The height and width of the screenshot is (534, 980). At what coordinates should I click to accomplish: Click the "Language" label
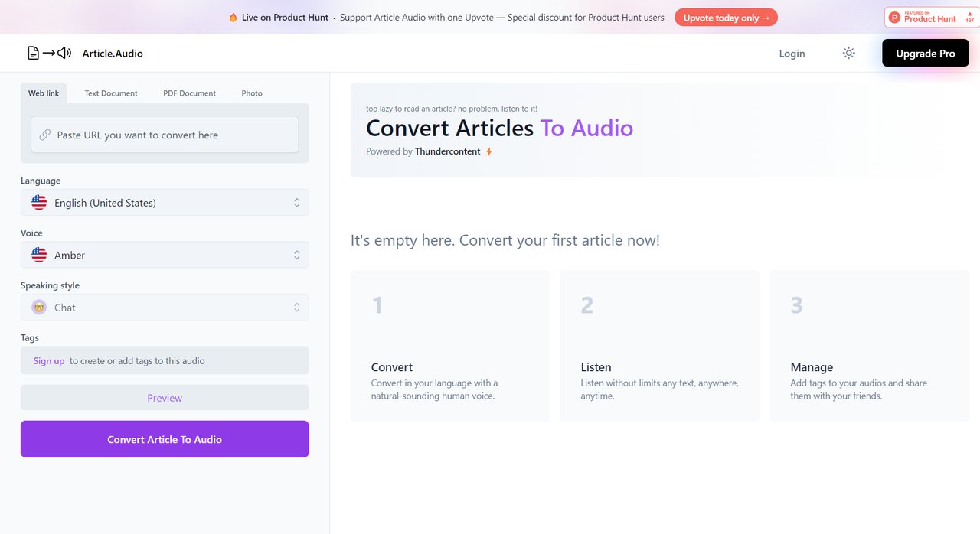point(41,181)
